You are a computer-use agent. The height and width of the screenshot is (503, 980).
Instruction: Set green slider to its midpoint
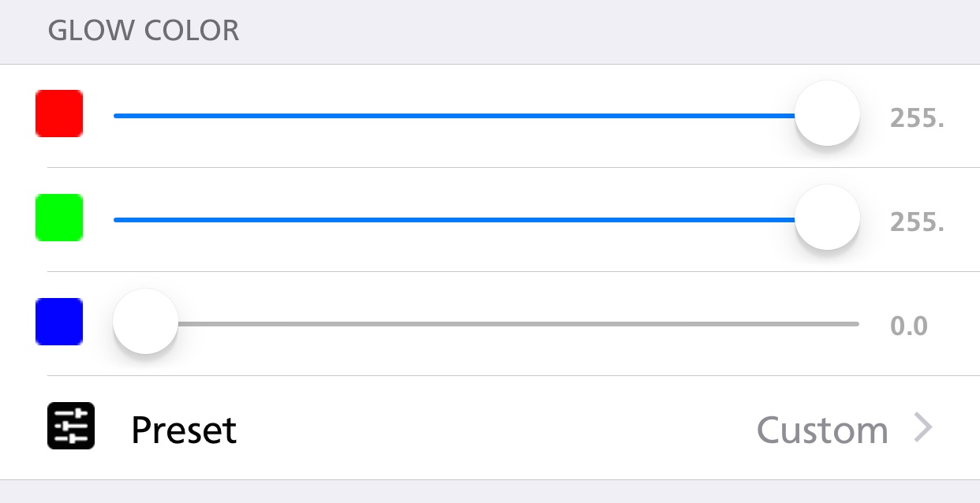pyautogui.click(x=486, y=219)
